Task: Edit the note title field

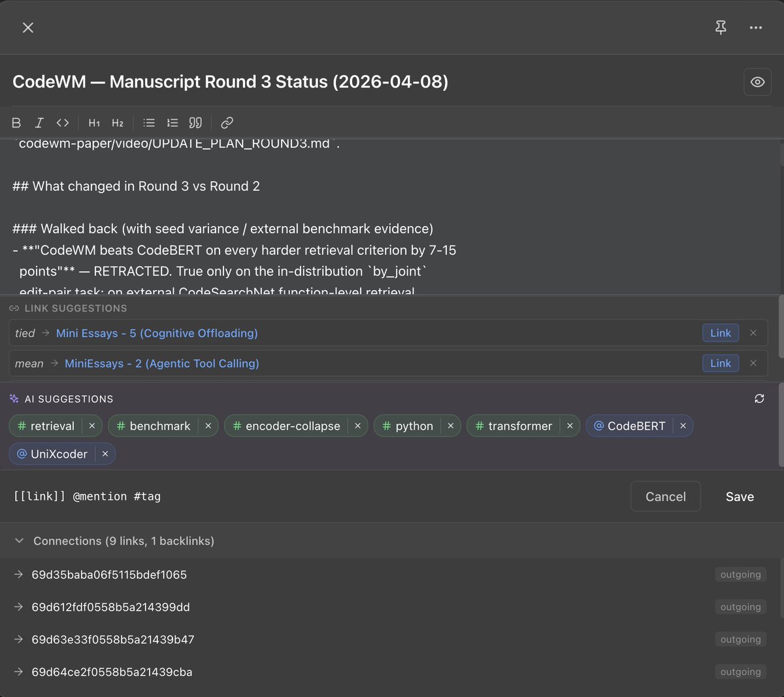Action: click(x=372, y=82)
